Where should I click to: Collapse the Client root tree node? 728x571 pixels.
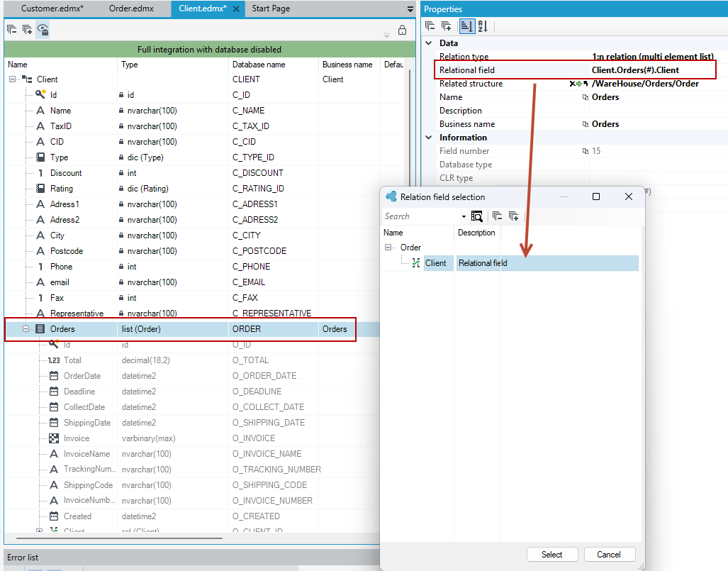12,79
